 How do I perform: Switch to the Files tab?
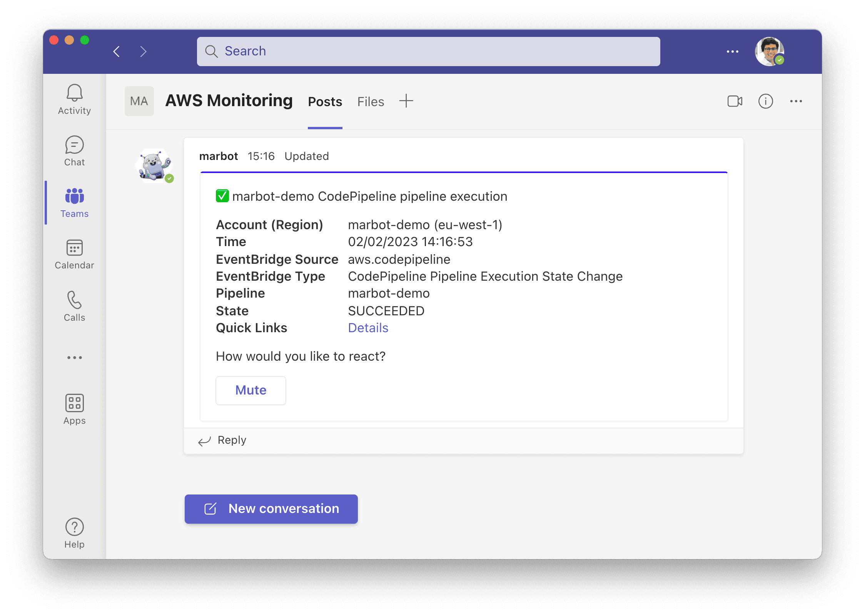pyautogui.click(x=370, y=102)
